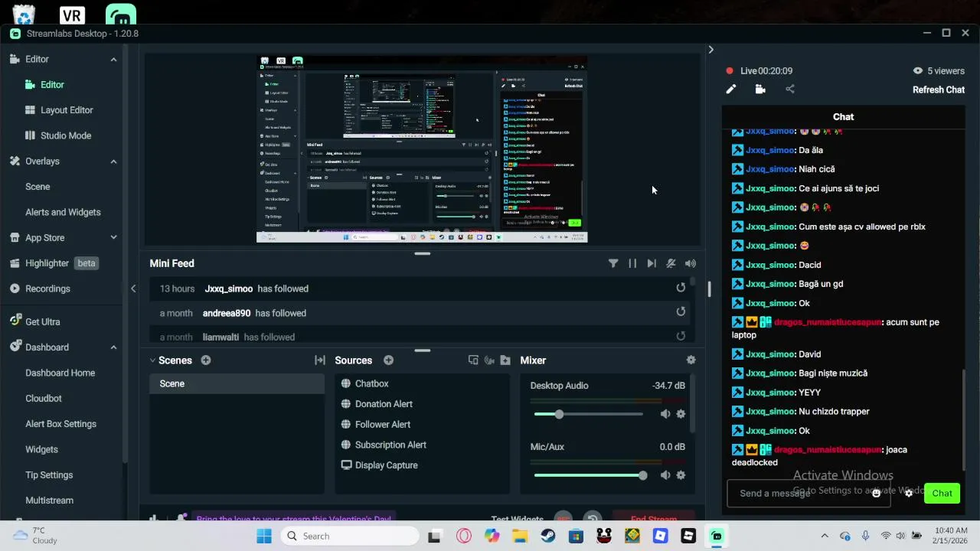980x551 pixels.
Task: Pause the Mini Feed alert queue
Action: [x=632, y=263]
